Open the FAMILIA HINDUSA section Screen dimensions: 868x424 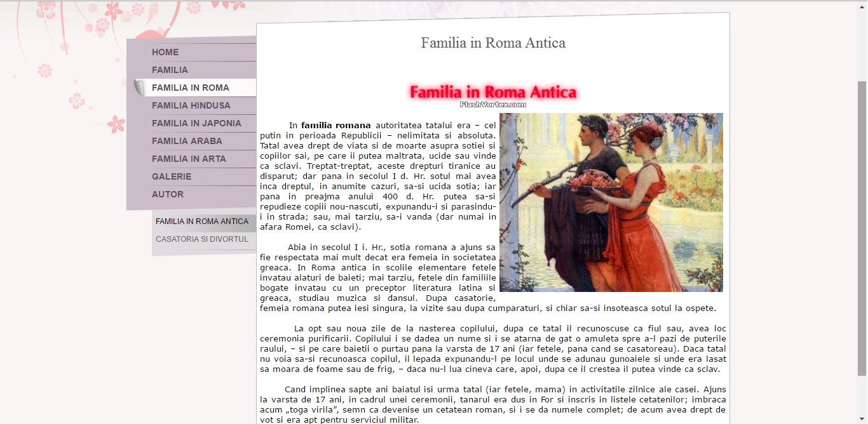click(191, 105)
